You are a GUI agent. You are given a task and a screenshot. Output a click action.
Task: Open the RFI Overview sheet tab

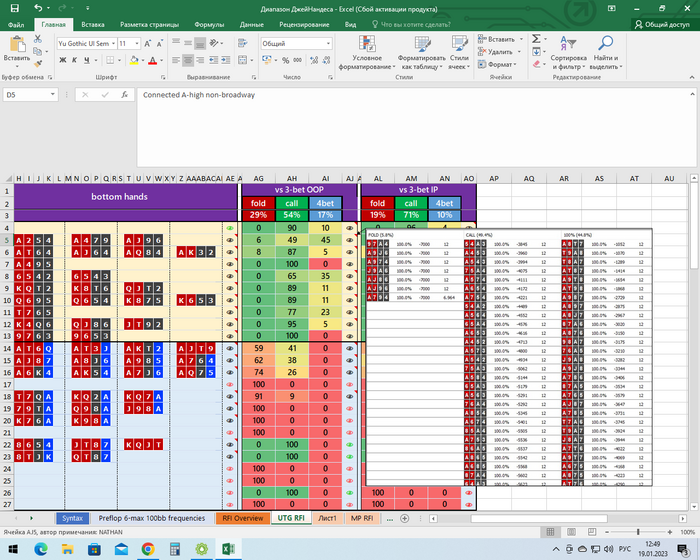point(243,518)
